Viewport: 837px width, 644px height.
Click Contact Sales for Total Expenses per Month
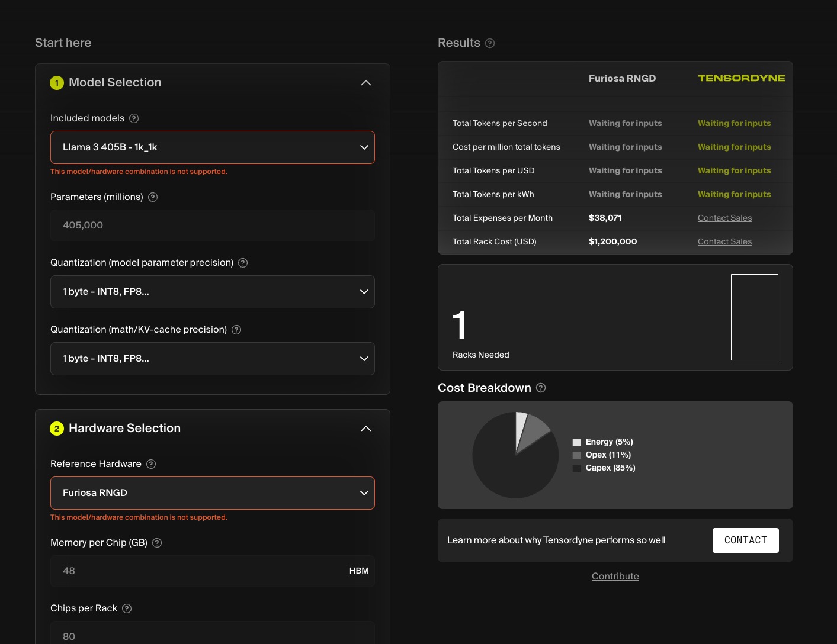click(x=724, y=218)
